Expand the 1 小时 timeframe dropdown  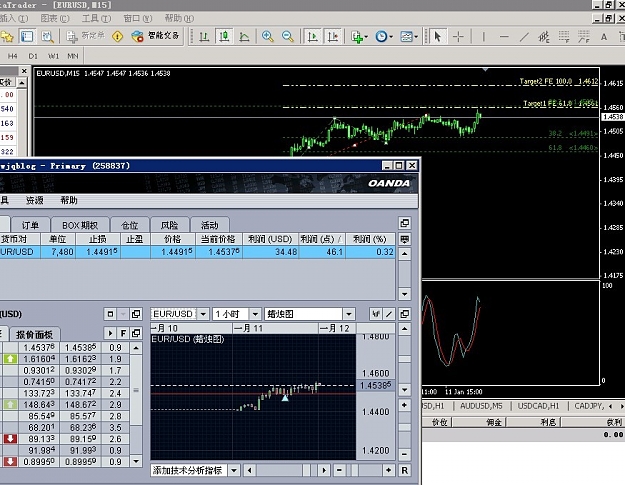(256, 314)
